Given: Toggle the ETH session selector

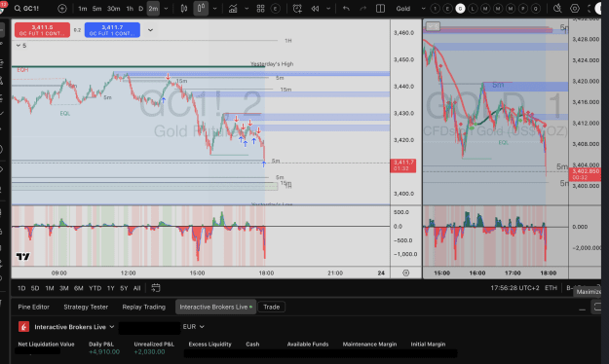Looking at the screenshot, I should tap(551, 288).
